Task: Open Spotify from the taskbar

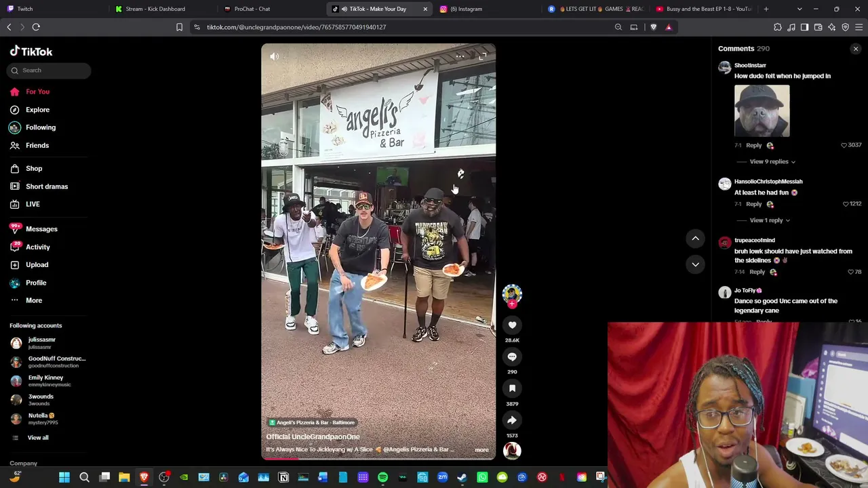Action: 382,478
